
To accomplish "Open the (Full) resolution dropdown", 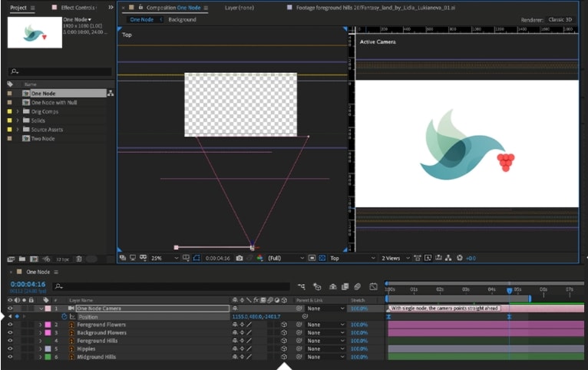I will [286, 258].
